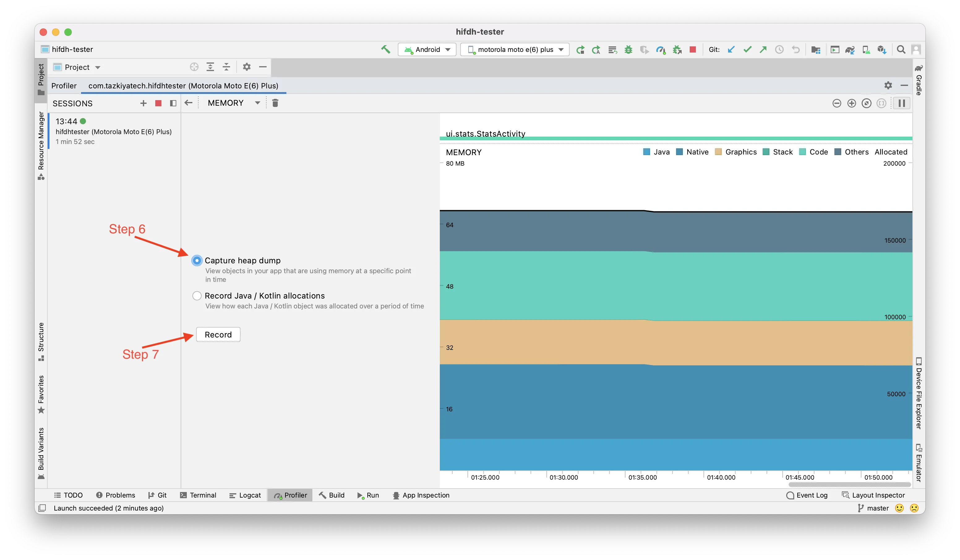Click the hammer Make Project icon
This screenshot has width=960, height=560.
(x=386, y=49)
